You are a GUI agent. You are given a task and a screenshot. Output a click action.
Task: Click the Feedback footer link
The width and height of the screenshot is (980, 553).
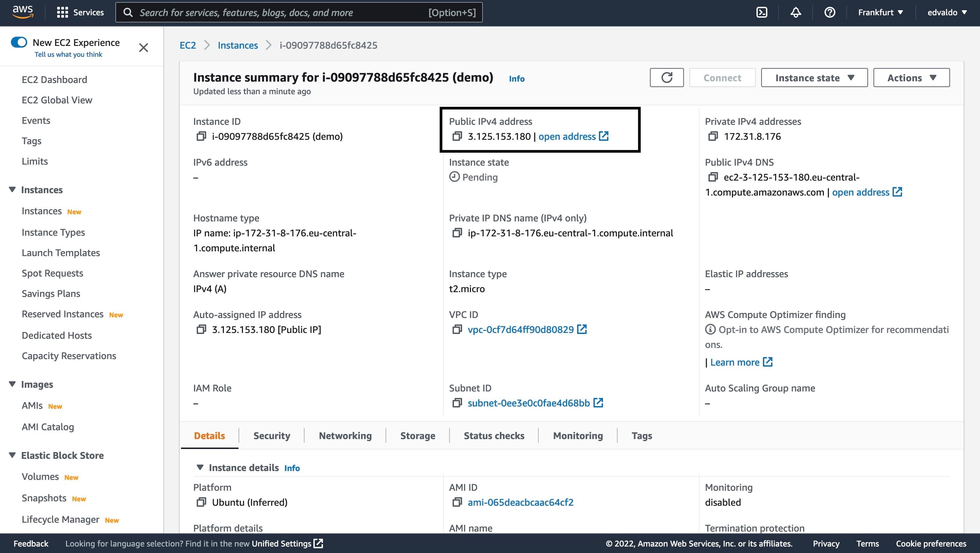(31, 543)
